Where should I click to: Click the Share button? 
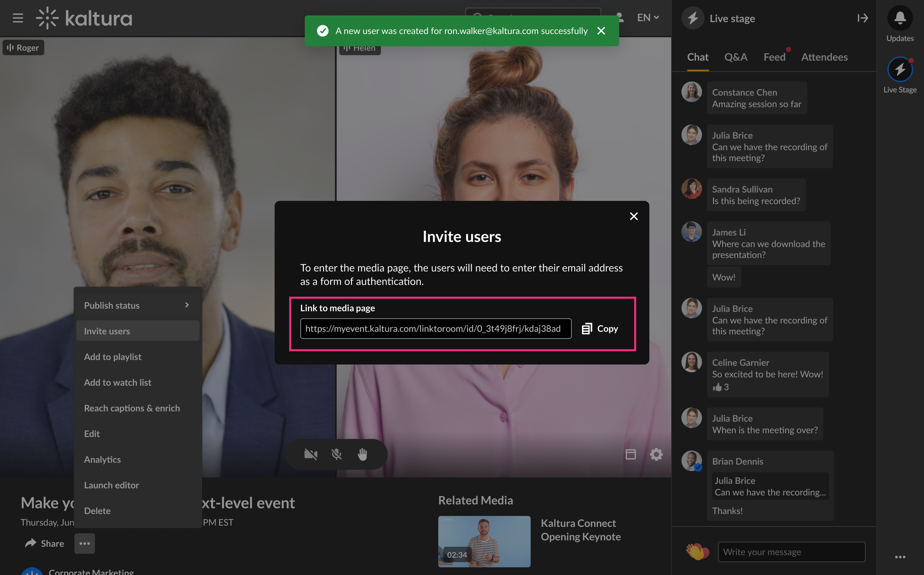point(44,543)
